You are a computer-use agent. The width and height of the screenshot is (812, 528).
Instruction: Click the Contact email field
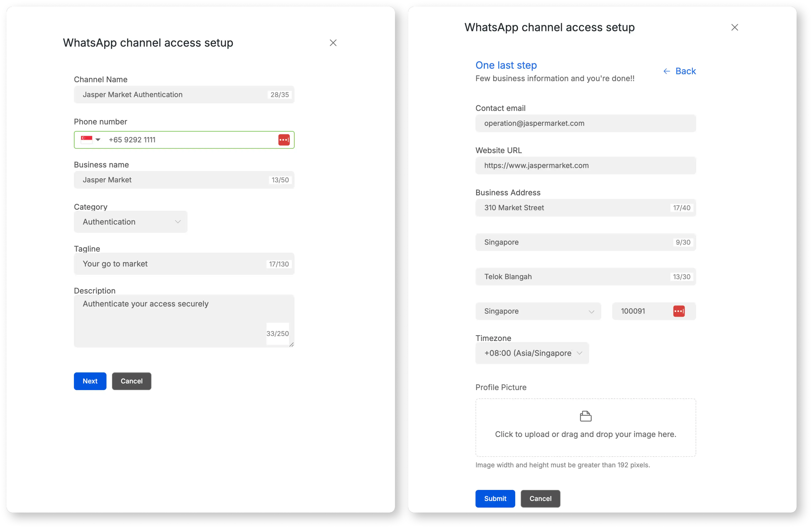[x=585, y=123]
